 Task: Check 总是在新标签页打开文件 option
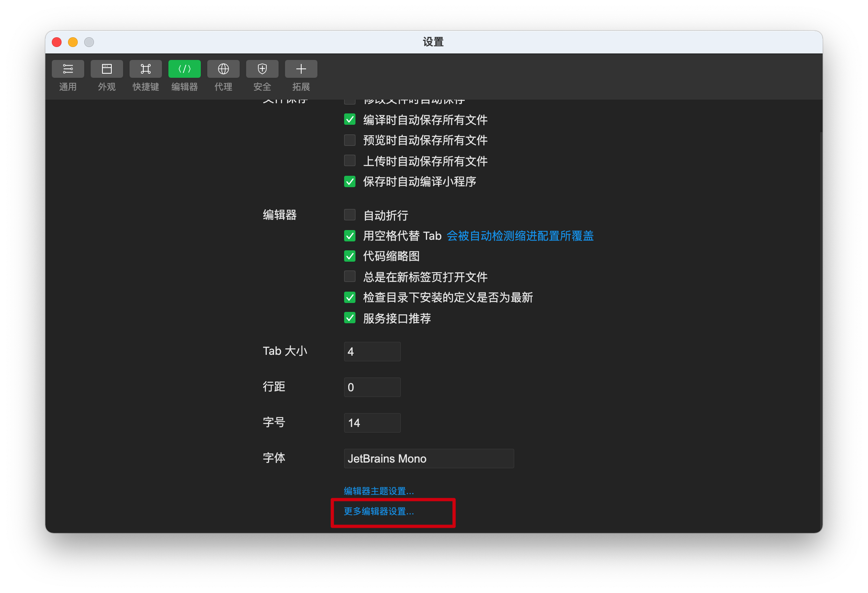click(x=350, y=277)
